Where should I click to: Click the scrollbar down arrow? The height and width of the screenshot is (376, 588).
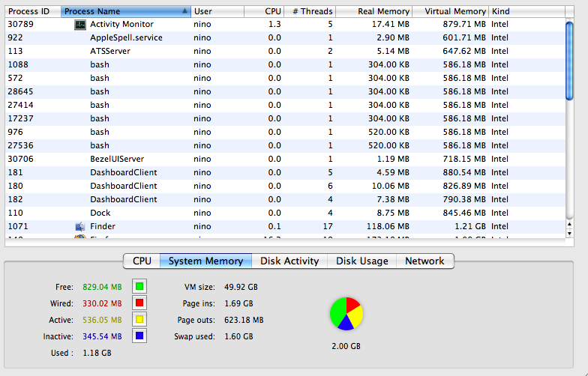(569, 234)
